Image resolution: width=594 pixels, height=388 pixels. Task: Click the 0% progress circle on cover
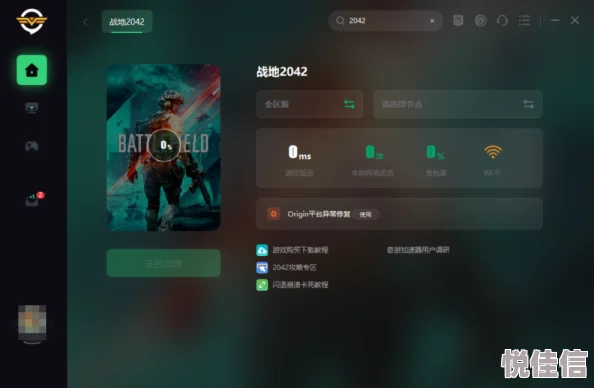[x=164, y=145]
